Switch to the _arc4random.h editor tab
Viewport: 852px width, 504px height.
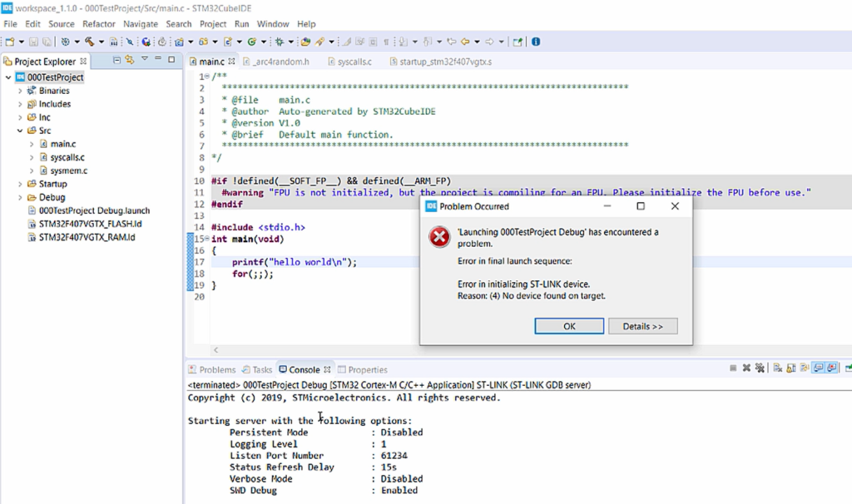276,62
